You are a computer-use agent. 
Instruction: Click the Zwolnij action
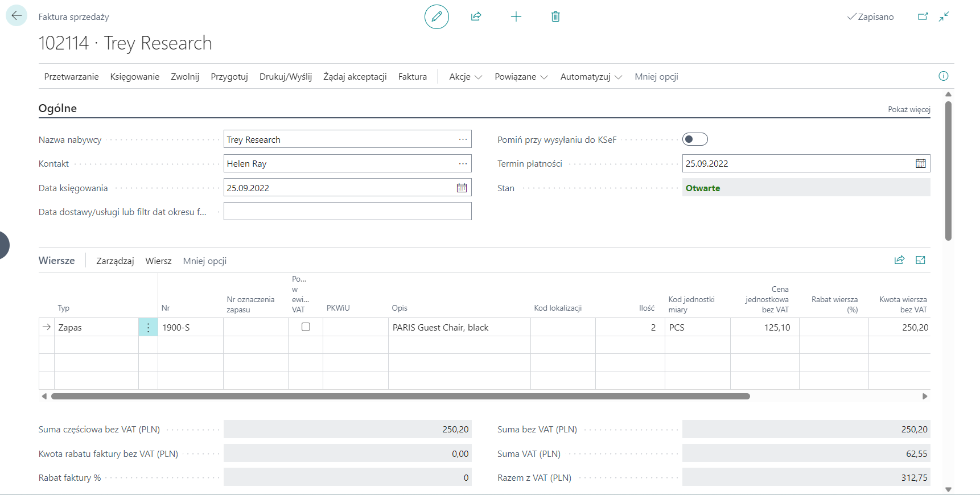click(x=185, y=77)
